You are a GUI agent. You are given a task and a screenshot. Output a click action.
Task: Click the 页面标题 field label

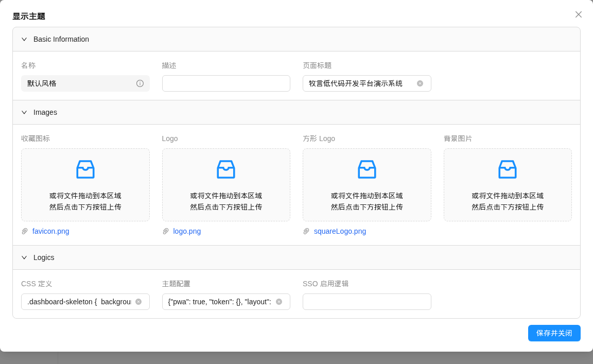[317, 65]
